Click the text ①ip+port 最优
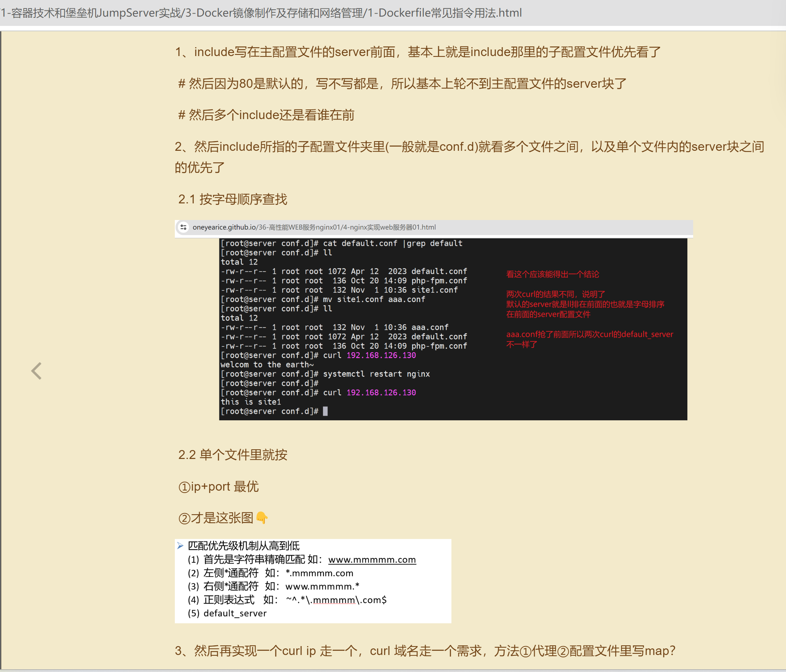Image resolution: width=786 pixels, height=672 pixels. click(219, 486)
